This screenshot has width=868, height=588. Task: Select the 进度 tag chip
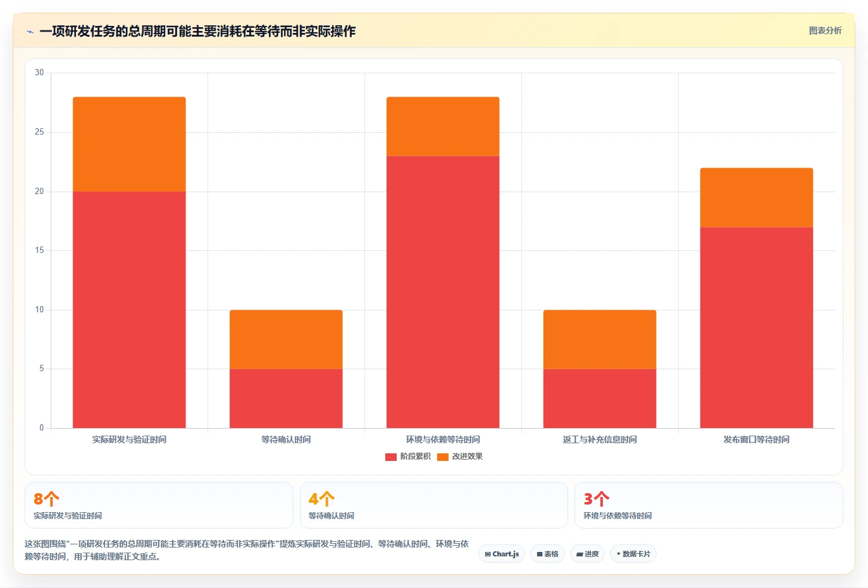pos(587,554)
